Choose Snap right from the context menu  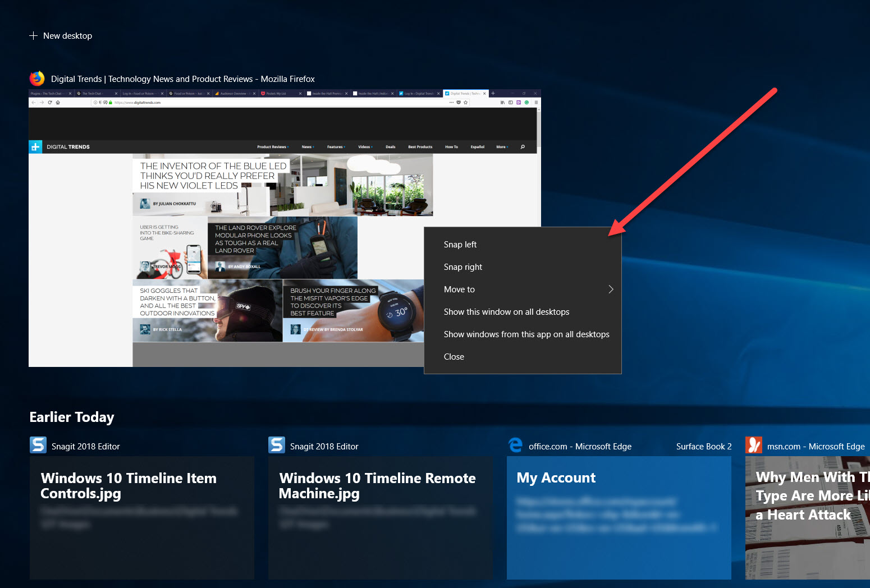click(523, 267)
